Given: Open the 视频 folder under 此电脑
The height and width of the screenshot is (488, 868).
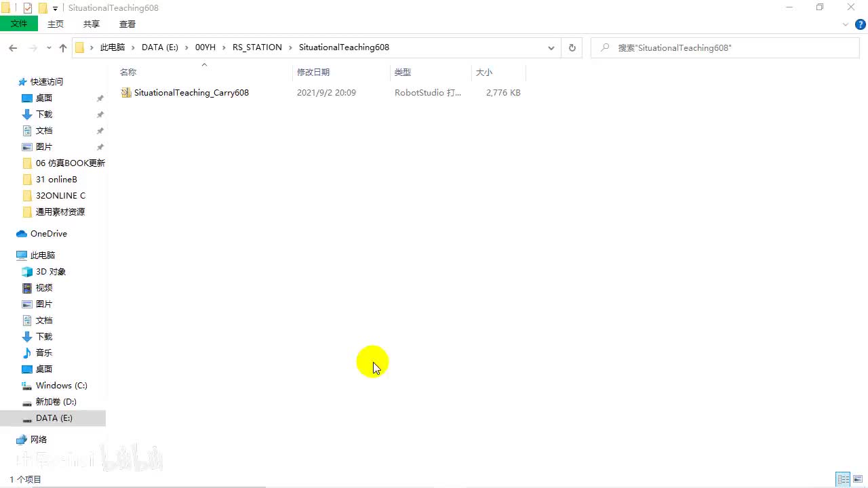Looking at the screenshot, I should pos(44,287).
